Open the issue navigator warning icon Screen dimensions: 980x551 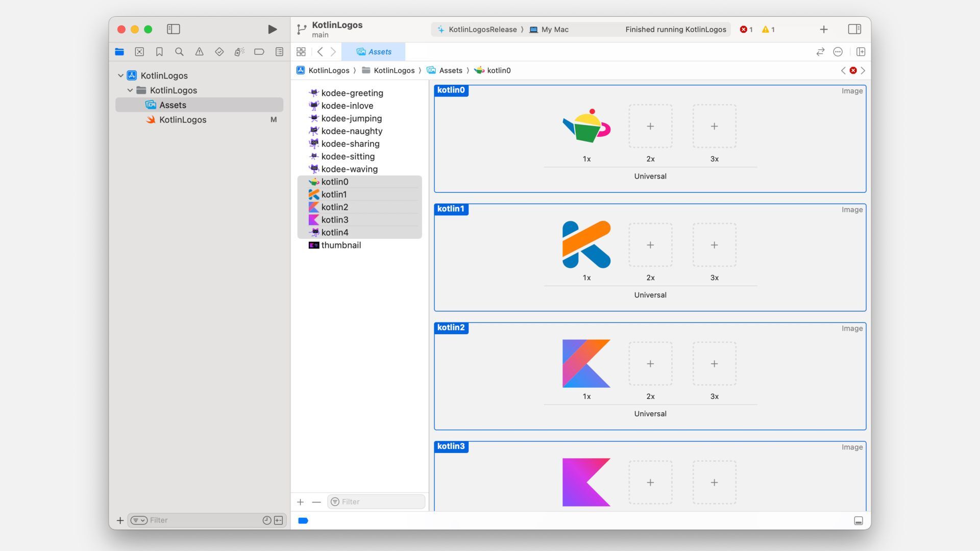[x=199, y=52]
